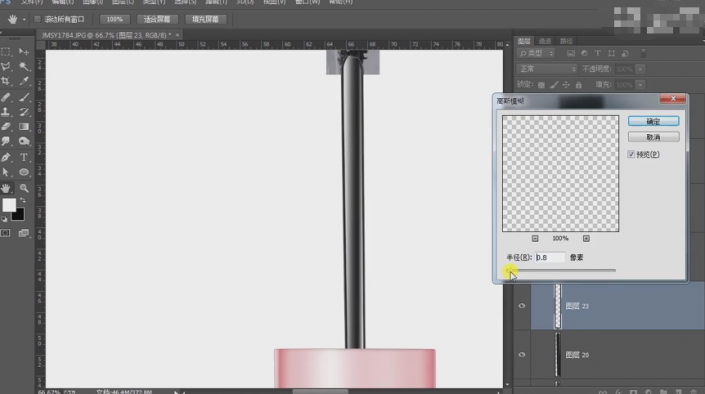Open the 窗口 (Window) menu

point(308,2)
